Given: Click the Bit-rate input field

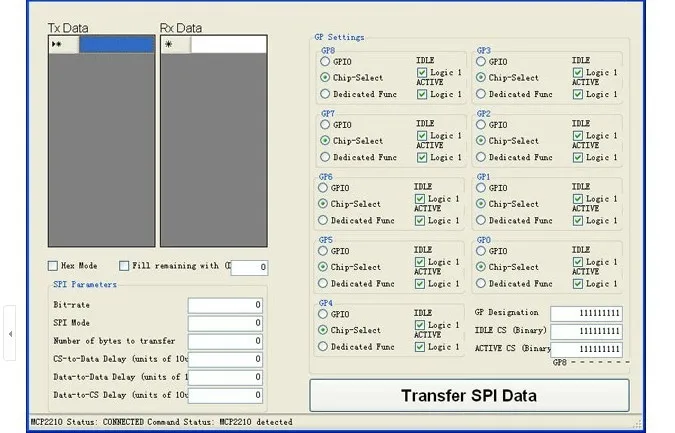Looking at the screenshot, I should (x=225, y=305).
